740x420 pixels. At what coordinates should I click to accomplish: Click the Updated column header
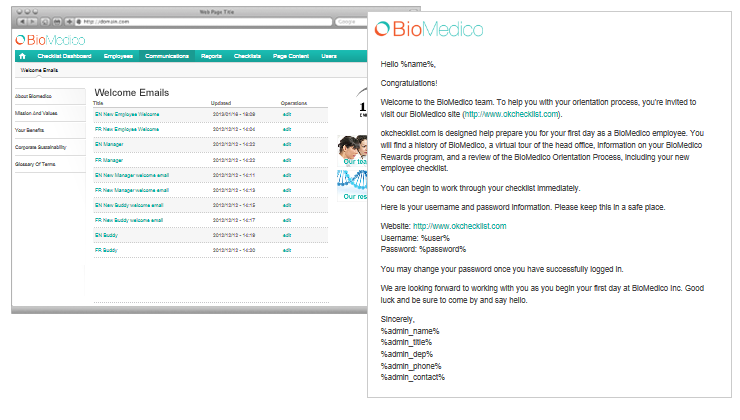click(x=221, y=103)
